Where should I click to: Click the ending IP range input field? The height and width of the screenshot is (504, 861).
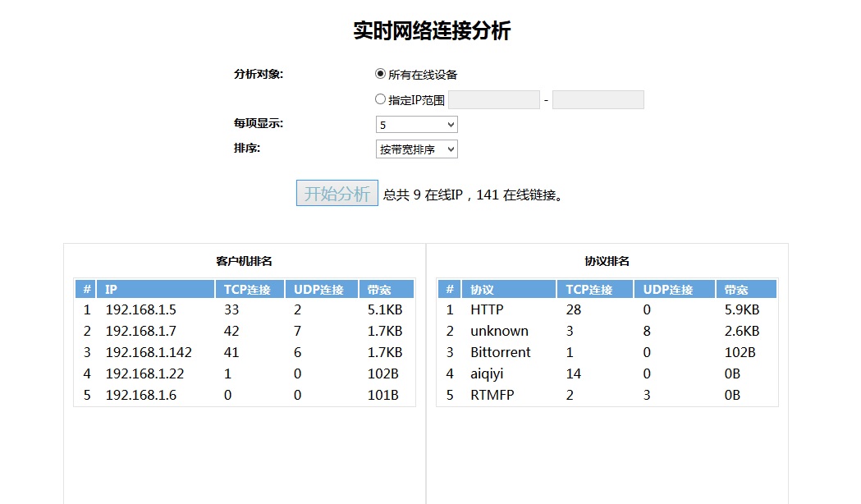point(598,100)
